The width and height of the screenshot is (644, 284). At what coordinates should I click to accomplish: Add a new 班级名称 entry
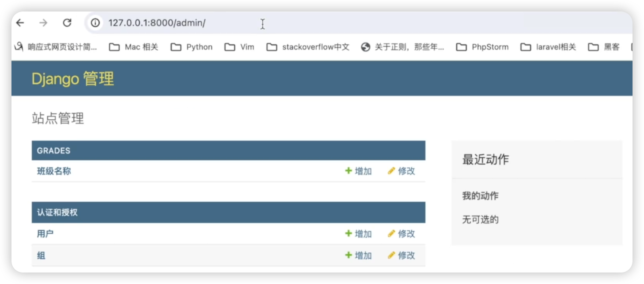[359, 171]
